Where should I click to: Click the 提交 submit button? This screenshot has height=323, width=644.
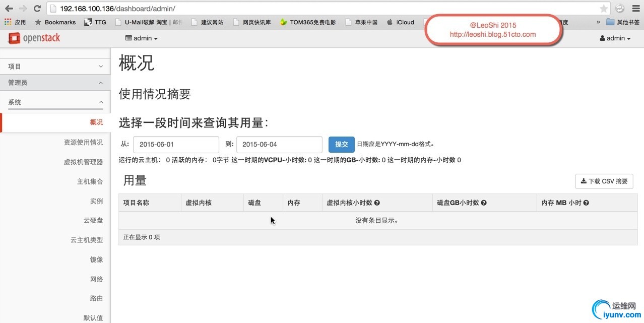[342, 144]
